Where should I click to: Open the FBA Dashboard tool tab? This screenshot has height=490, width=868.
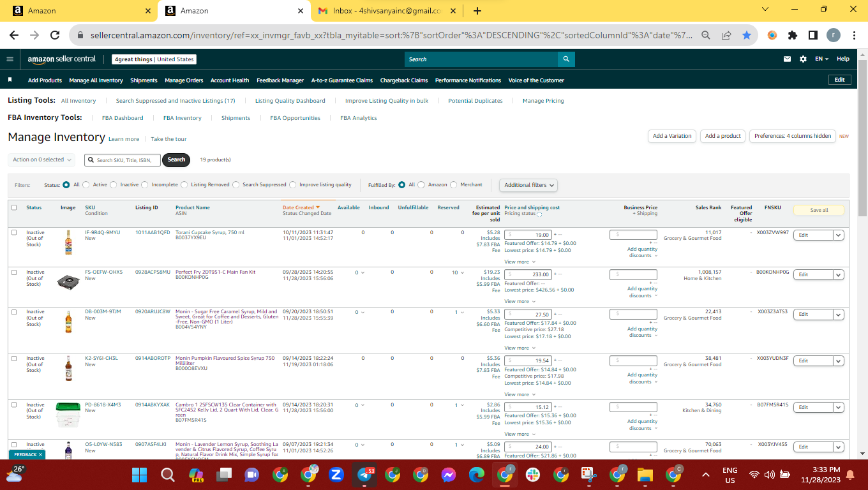click(123, 118)
